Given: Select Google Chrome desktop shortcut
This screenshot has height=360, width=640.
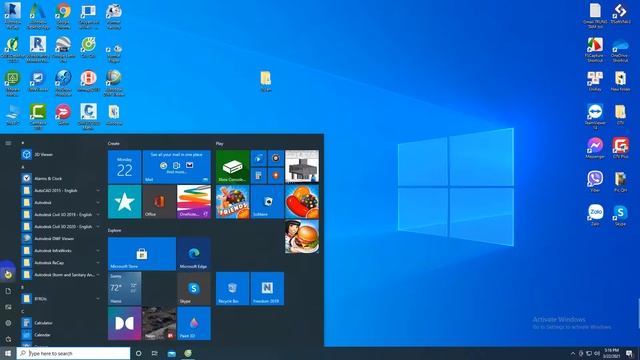Looking at the screenshot, I should point(63,16).
